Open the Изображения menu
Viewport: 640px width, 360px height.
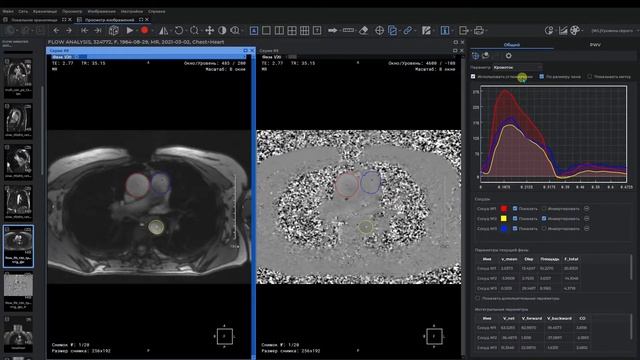click(102, 11)
